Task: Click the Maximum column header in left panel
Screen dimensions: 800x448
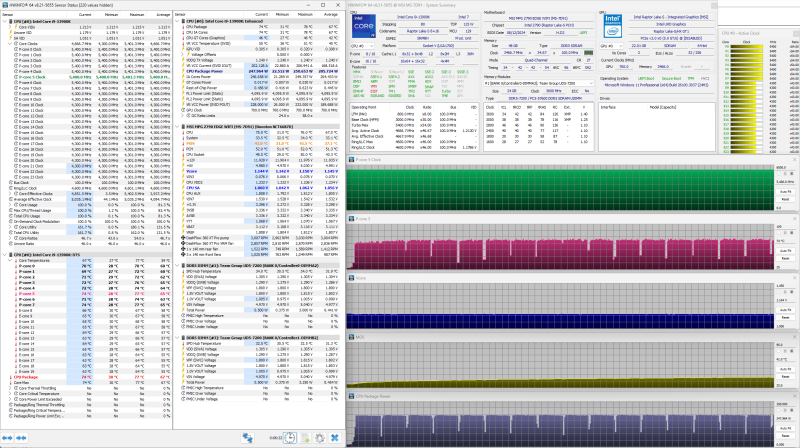Action: (132, 14)
